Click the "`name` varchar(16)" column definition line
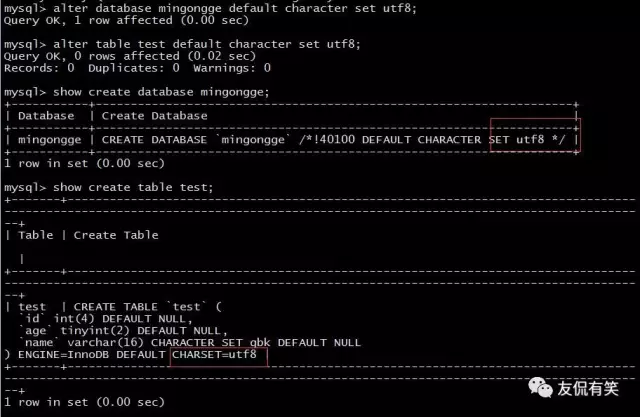 [190, 343]
